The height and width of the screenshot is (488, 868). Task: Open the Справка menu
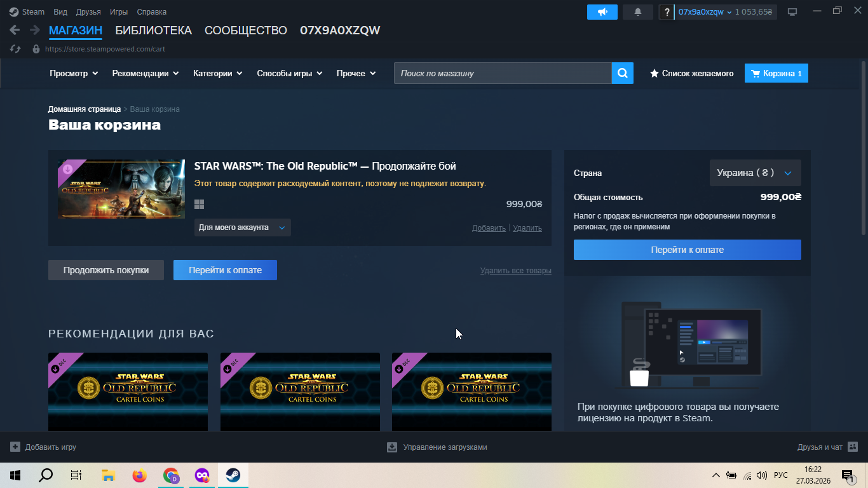(x=152, y=12)
